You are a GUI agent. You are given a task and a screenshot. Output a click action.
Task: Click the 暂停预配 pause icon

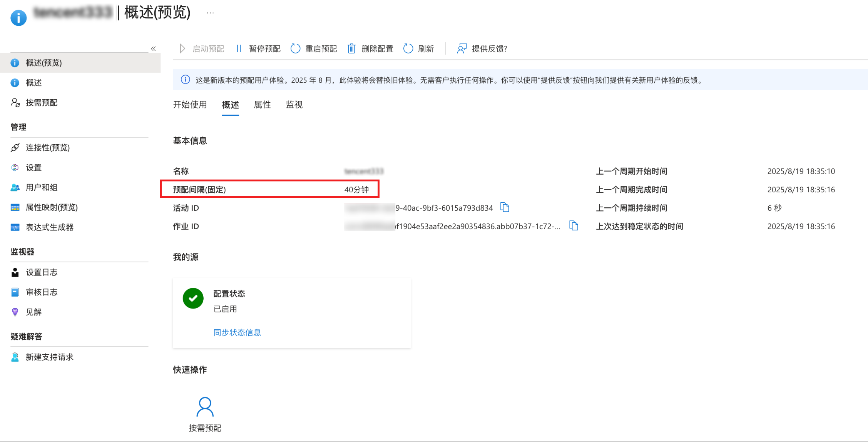[x=239, y=48]
